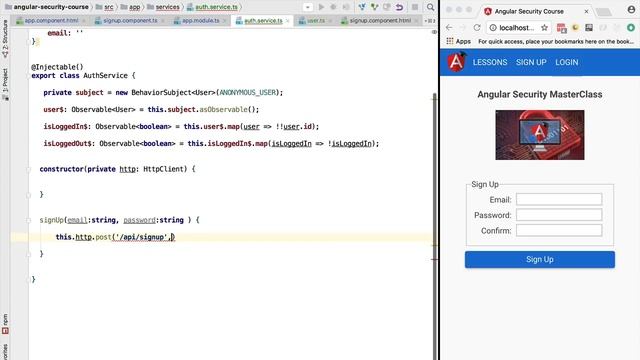This screenshot has height=360, width=640.
Task: Click the red calendar extension icon
Action: pos(562,28)
